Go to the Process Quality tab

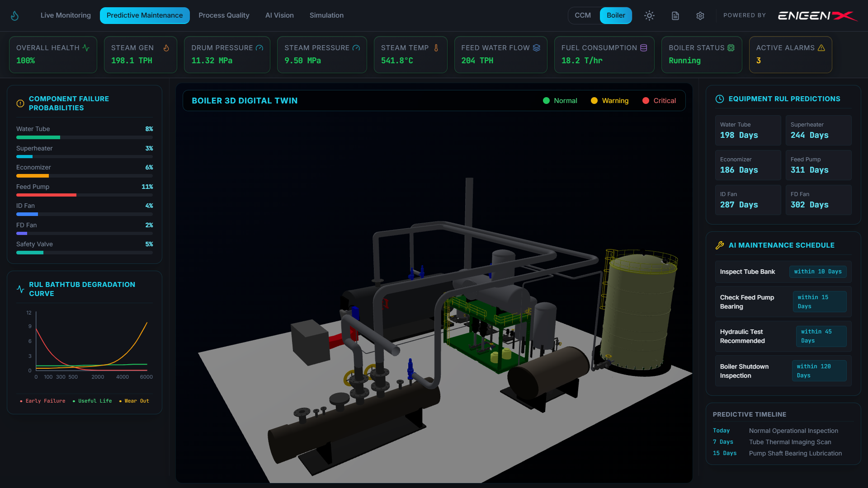224,15
